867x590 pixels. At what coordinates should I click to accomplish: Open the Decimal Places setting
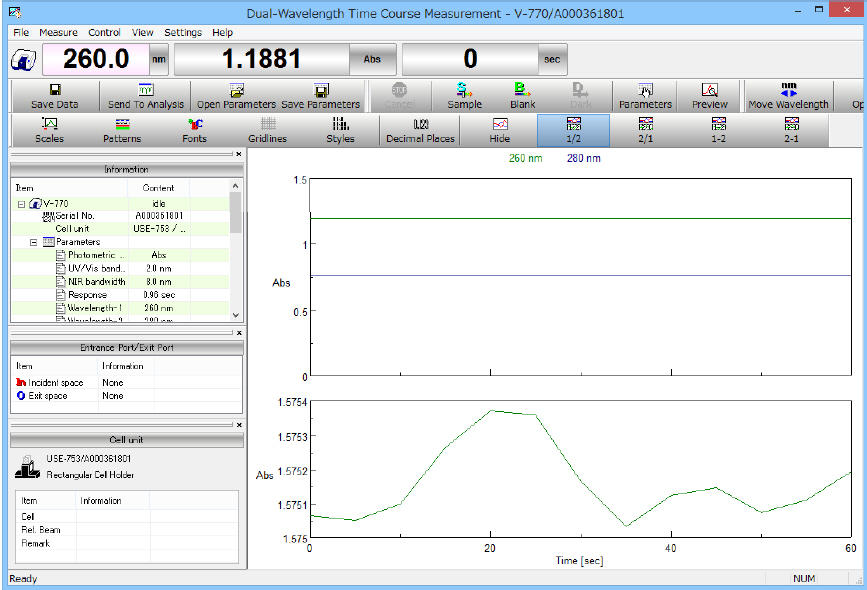[x=420, y=130]
